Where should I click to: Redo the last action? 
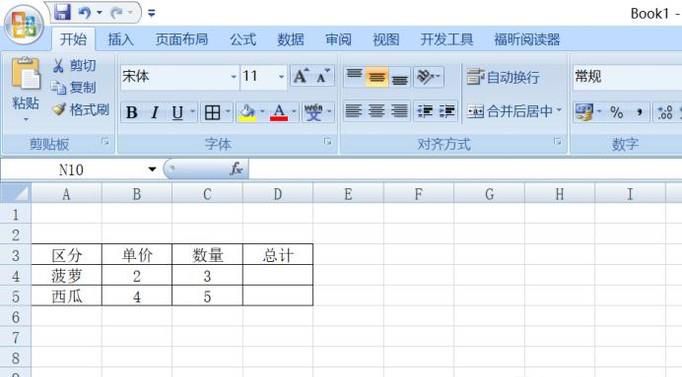click(x=117, y=13)
